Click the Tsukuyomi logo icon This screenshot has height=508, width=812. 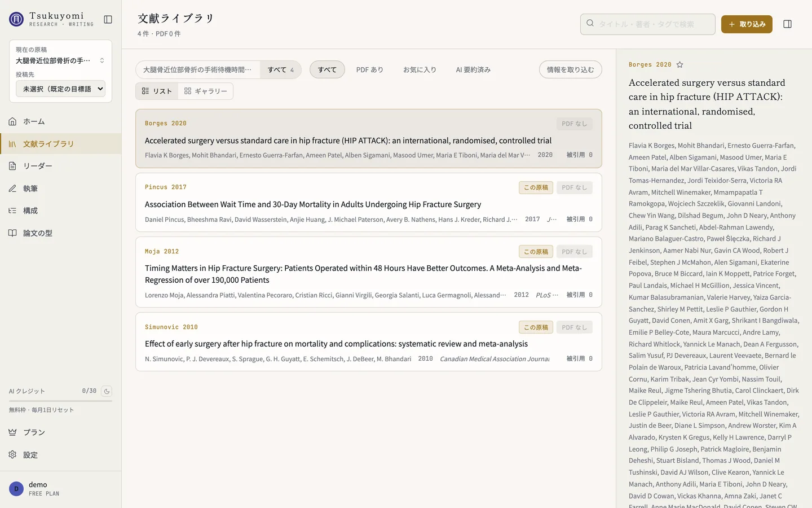pos(16,19)
